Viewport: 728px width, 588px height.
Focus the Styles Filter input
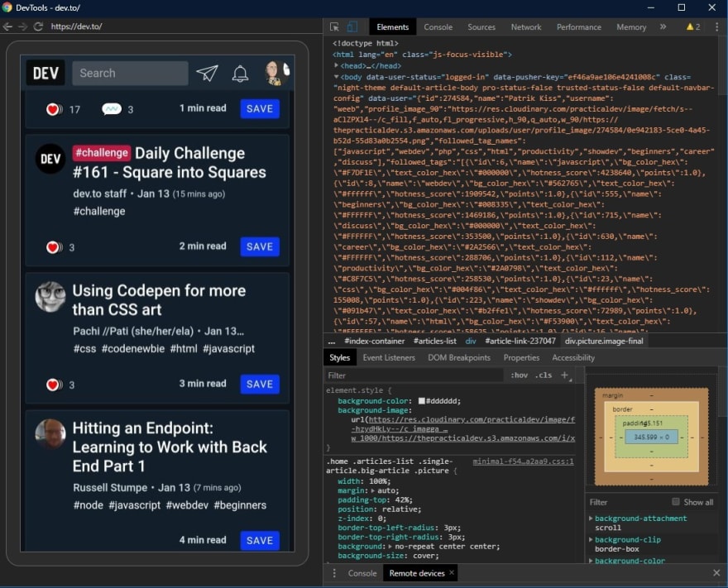[414, 375]
